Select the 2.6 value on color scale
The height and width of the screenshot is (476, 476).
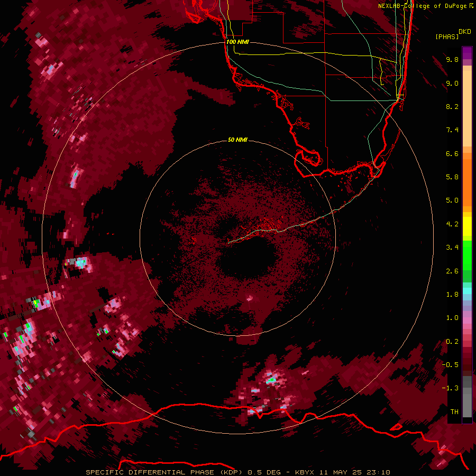(x=452, y=271)
